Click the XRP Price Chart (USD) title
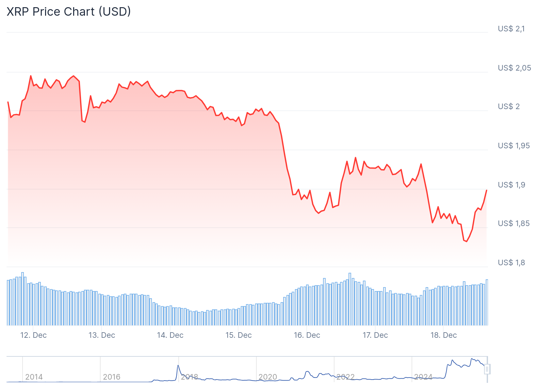537x392 pixels. (69, 12)
